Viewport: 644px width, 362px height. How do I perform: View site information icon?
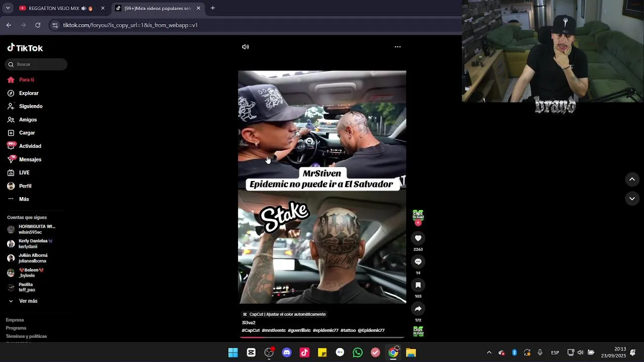55,25
